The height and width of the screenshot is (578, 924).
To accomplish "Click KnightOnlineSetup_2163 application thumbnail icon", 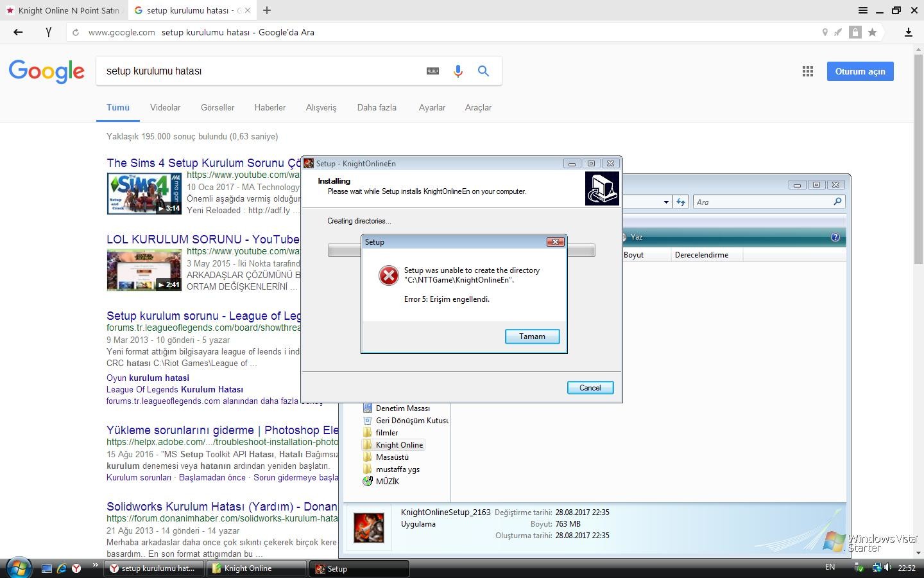I will pos(369,527).
